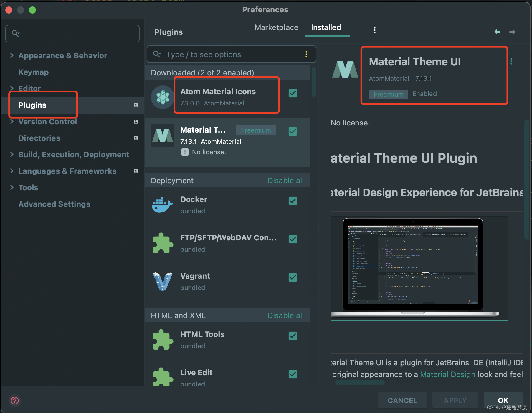Click the project-level badge beside Version Control
532x413 pixels.
pyautogui.click(x=136, y=122)
